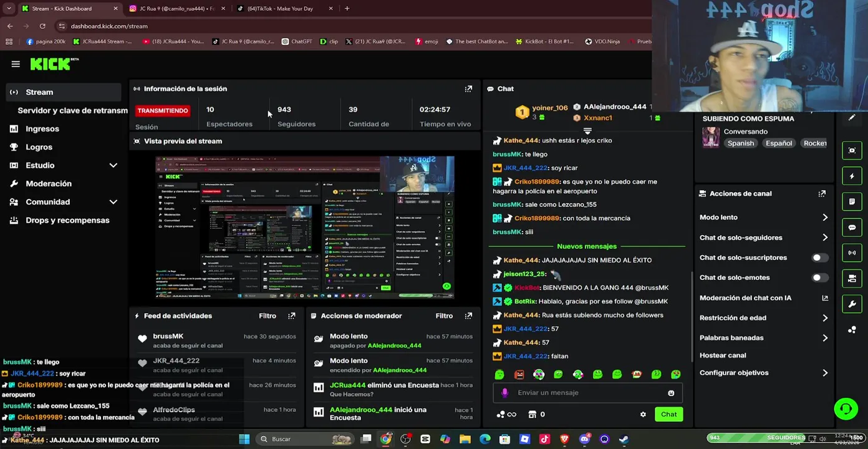Switch to JC Rua 9 Instagram tab
This screenshot has height=449, width=868.
pos(177,9)
